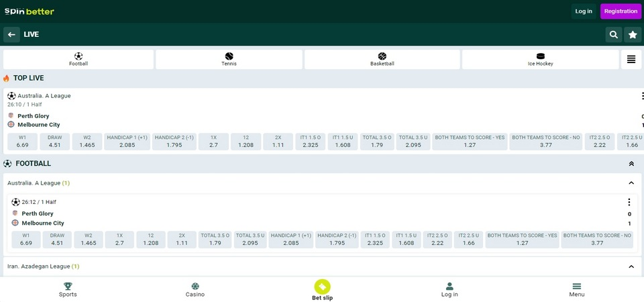Open Sports trophy icon in bottom bar
Screen dimensions: 644x302
click(68, 289)
